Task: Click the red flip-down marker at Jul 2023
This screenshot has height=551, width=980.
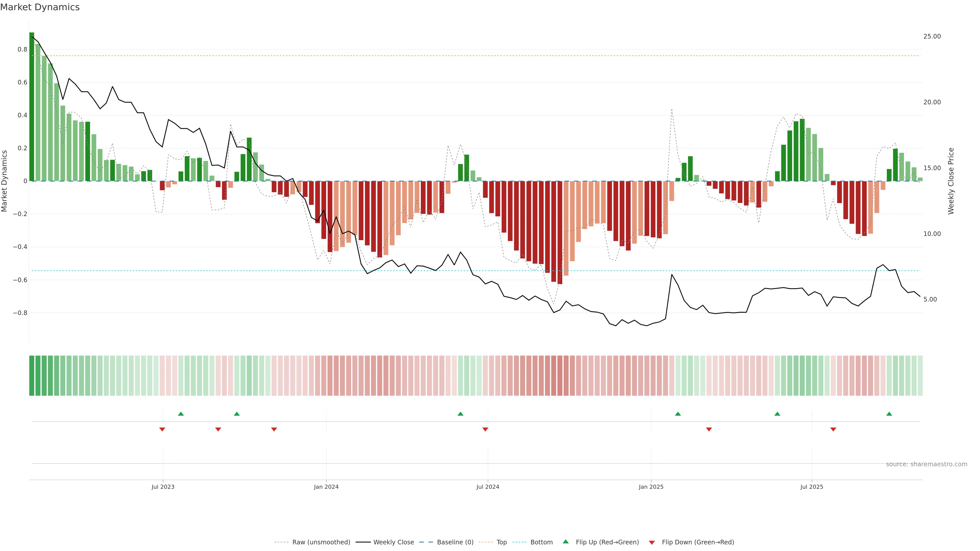Action: (162, 429)
